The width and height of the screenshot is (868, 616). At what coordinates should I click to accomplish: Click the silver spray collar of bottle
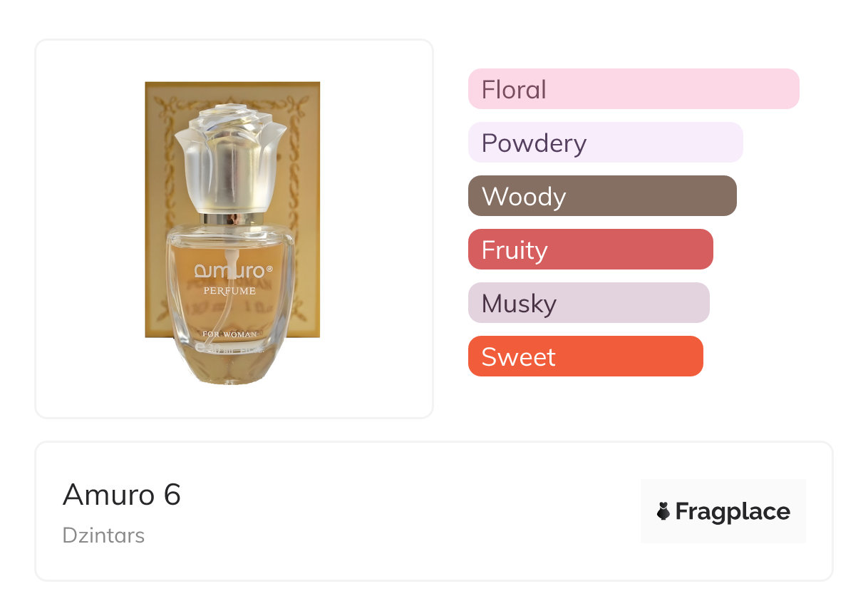(x=232, y=217)
